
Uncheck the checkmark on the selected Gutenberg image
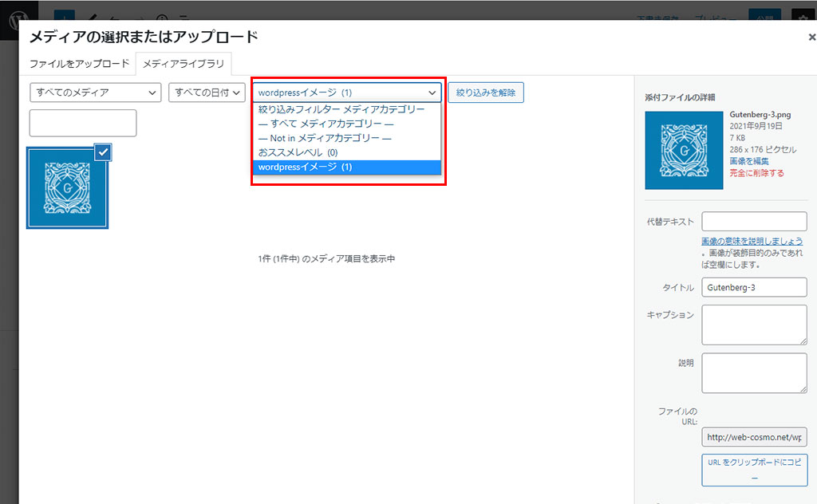coord(102,152)
